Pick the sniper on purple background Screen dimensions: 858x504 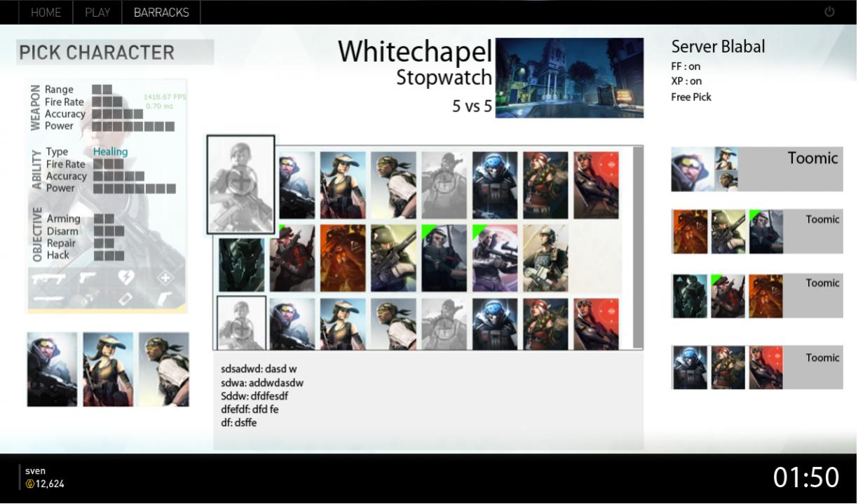click(x=494, y=258)
